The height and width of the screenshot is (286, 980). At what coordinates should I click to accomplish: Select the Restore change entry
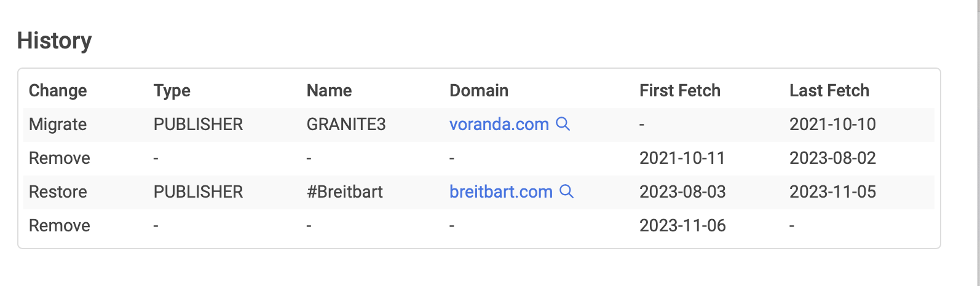[58, 192]
